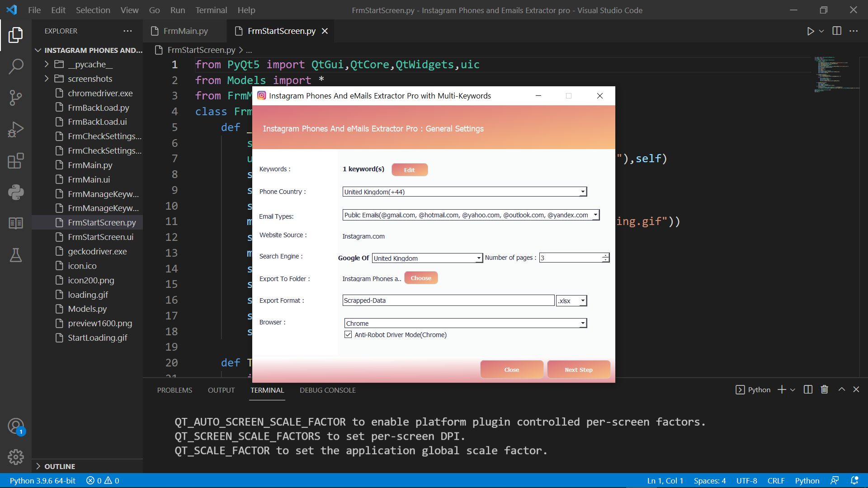Open loading.gif in explorer

pos(88,295)
